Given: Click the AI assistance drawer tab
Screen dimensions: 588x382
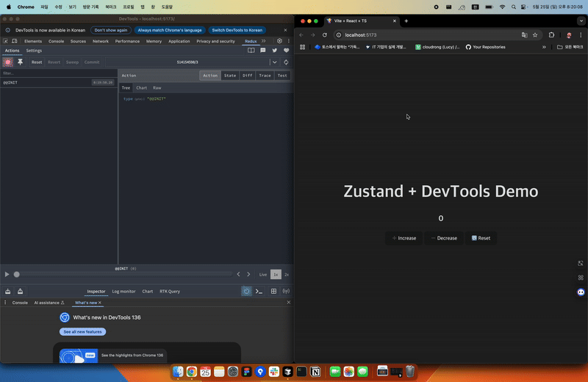Looking at the screenshot, I should 49,303.
